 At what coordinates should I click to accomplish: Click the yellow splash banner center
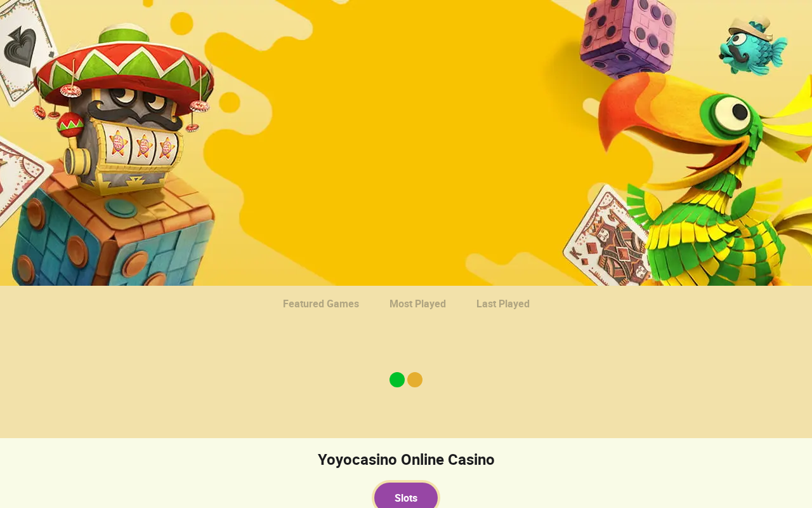(x=406, y=127)
